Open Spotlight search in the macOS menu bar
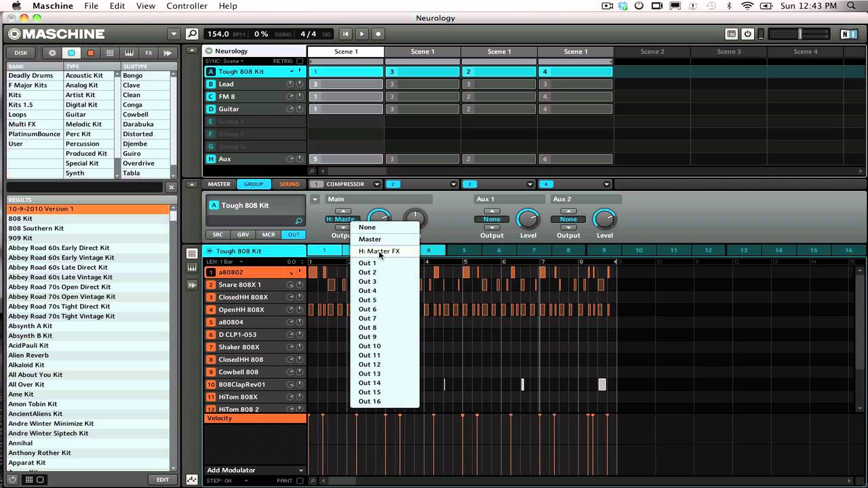 (852, 6)
